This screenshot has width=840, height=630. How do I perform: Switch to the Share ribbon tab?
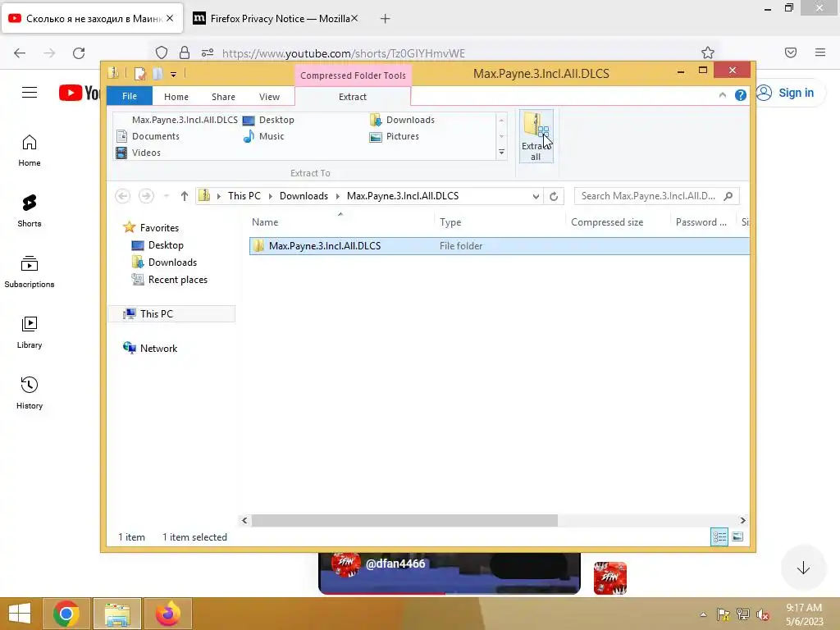click(223, 97)
